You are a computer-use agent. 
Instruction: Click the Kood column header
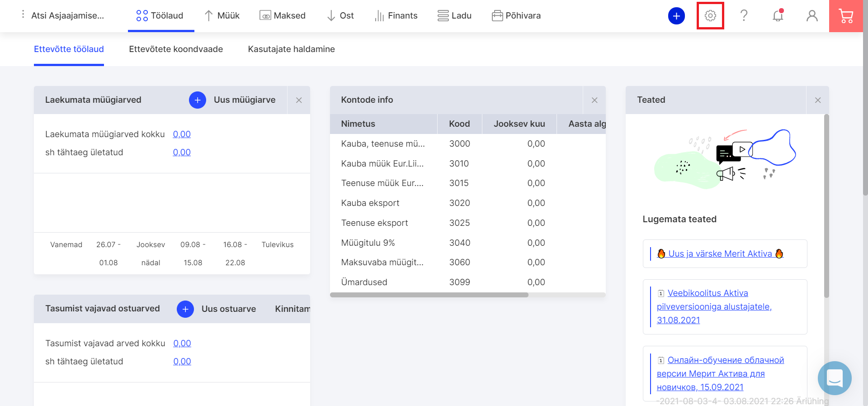coord(459,124)
